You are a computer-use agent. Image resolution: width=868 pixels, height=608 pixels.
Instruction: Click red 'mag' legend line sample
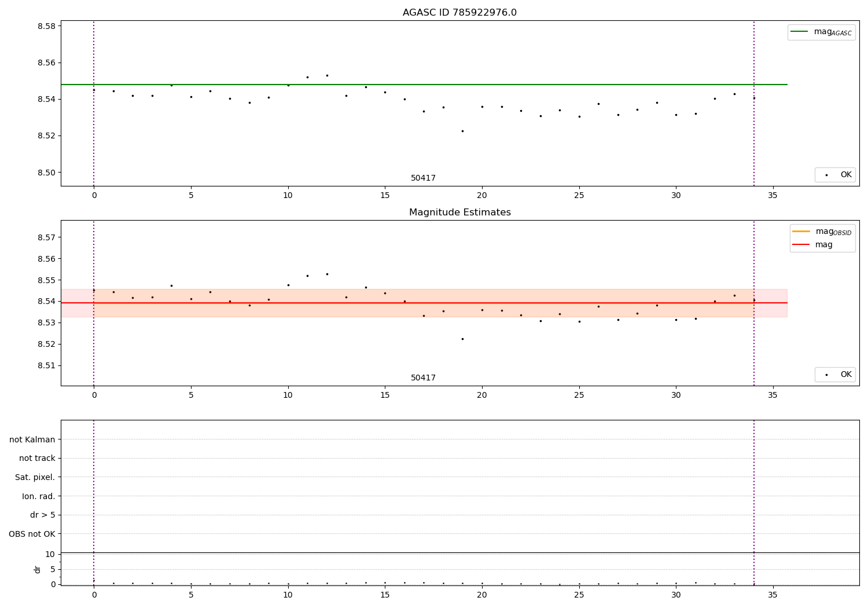(801, 245)
